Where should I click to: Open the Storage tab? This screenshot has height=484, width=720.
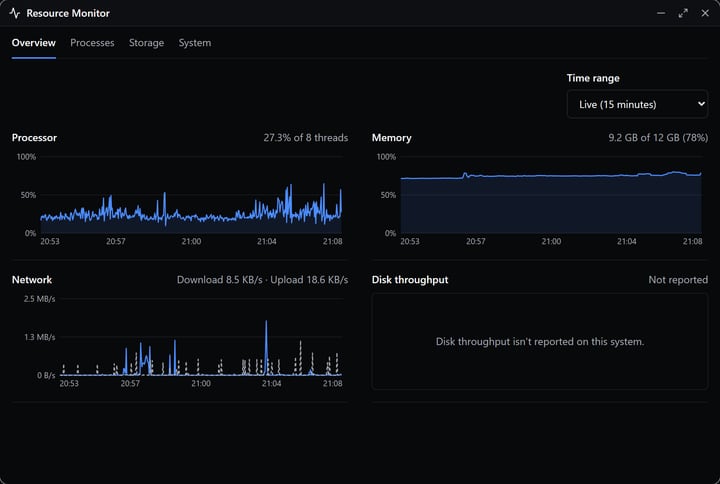[146, 43]
